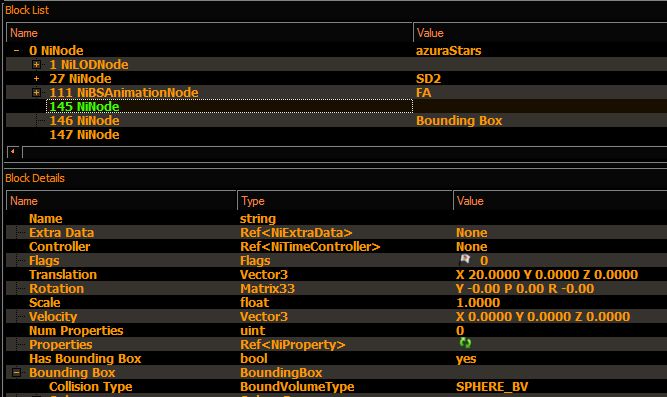Click the SD2 value cell
The width and height of the screenshot is (667, 397).
tap(428, 79)
